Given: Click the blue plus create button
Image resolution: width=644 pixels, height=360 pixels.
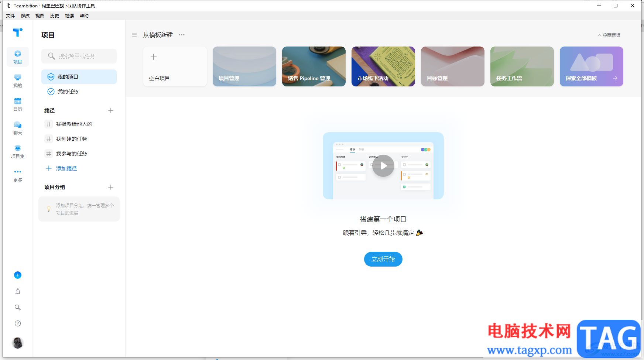Looking at the screenshot, I should pos(18,275).
